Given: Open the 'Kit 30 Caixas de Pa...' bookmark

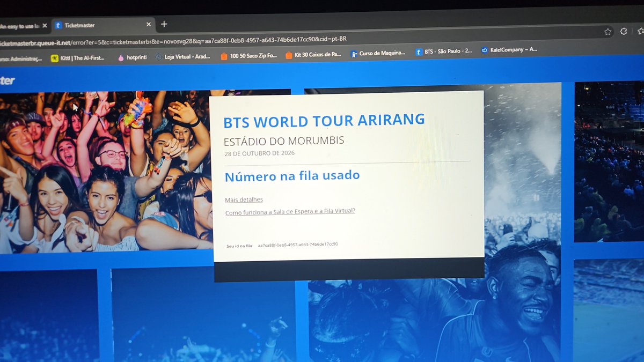Looking at the screenshot, I should pos(313,54).
